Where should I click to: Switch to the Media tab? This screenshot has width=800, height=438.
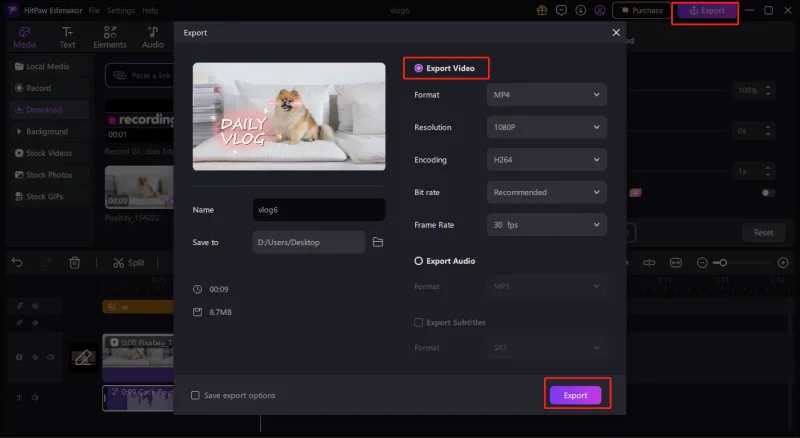click(x=24, y=38)
